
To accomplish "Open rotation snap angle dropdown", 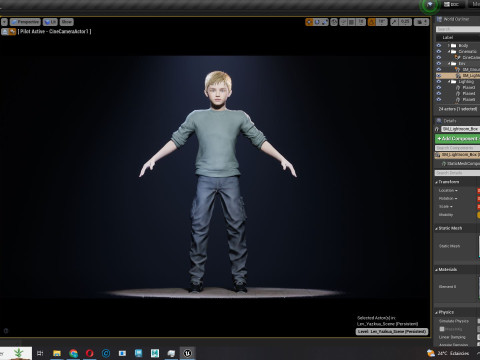I will [382, 22].
